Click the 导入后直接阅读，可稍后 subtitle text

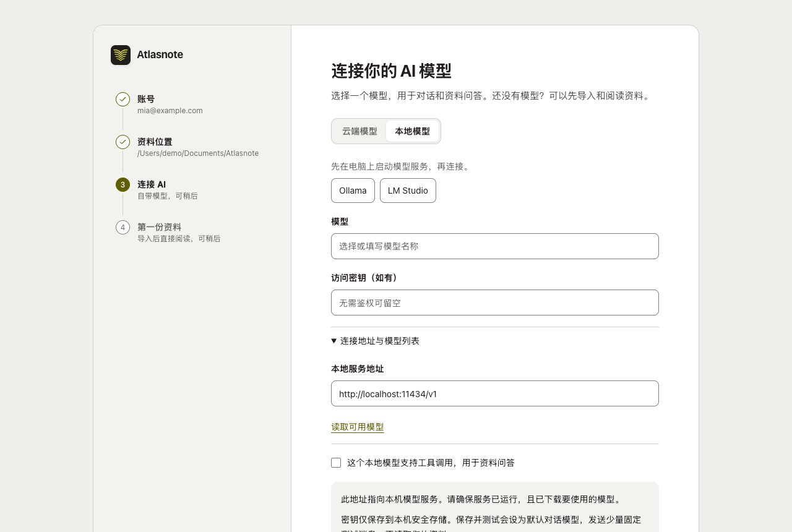pos(179,239)
